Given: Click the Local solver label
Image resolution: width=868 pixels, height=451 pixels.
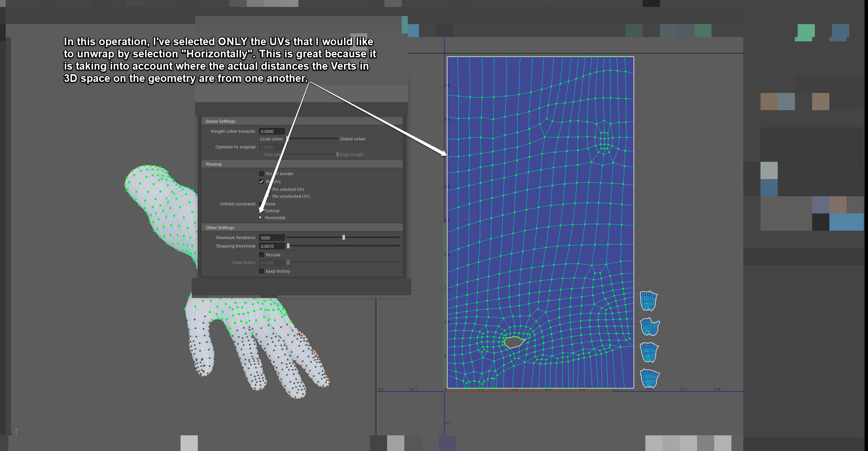Looking at the screenshot, I should click(x=271, y=139).
